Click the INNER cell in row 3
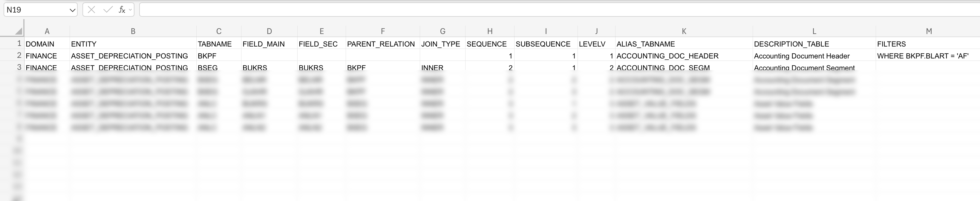Viewport: 980px width, 201px height. [432, 67]
